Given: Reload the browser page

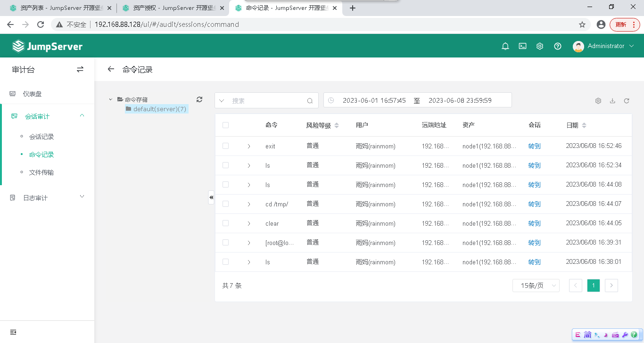Looking at the screenshot, I should [41, 24].
